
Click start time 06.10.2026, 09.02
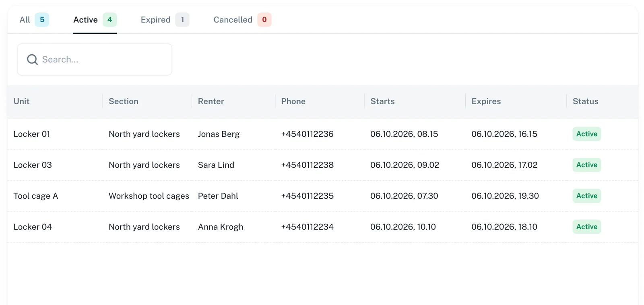(405, 165)
